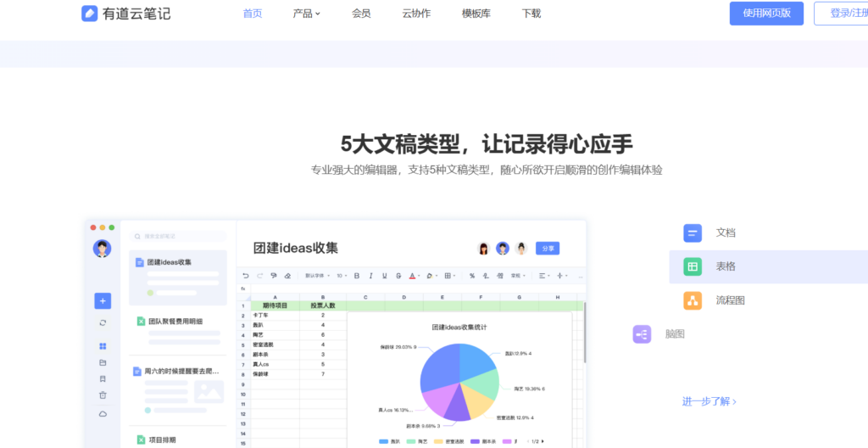The width and height of the screenshot is (868, 448).
Task: Follow the 进一步了解 link
Action: pos(709,401)
